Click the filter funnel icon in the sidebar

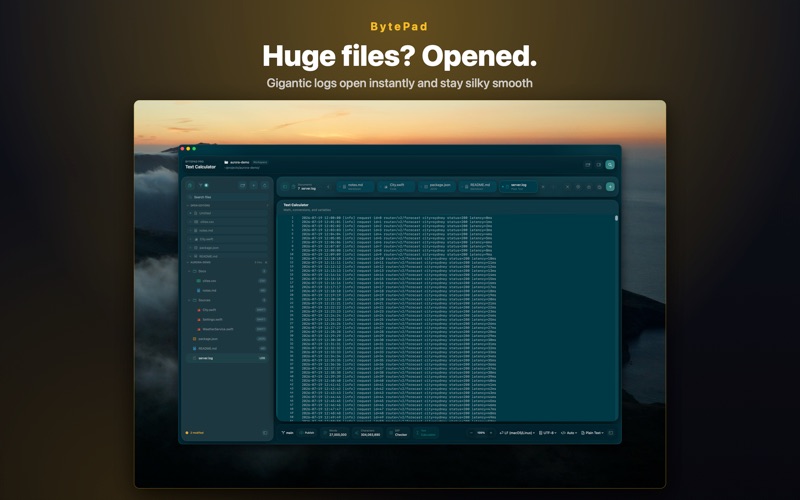pos(201,185)
